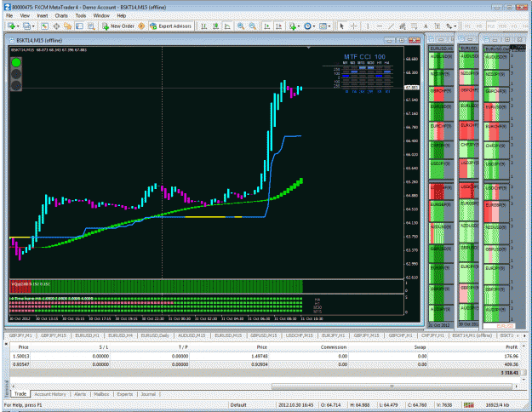Expand the Profiles dropdown arrow
Screen dimensions: 532x412
[x=33, y=26]
